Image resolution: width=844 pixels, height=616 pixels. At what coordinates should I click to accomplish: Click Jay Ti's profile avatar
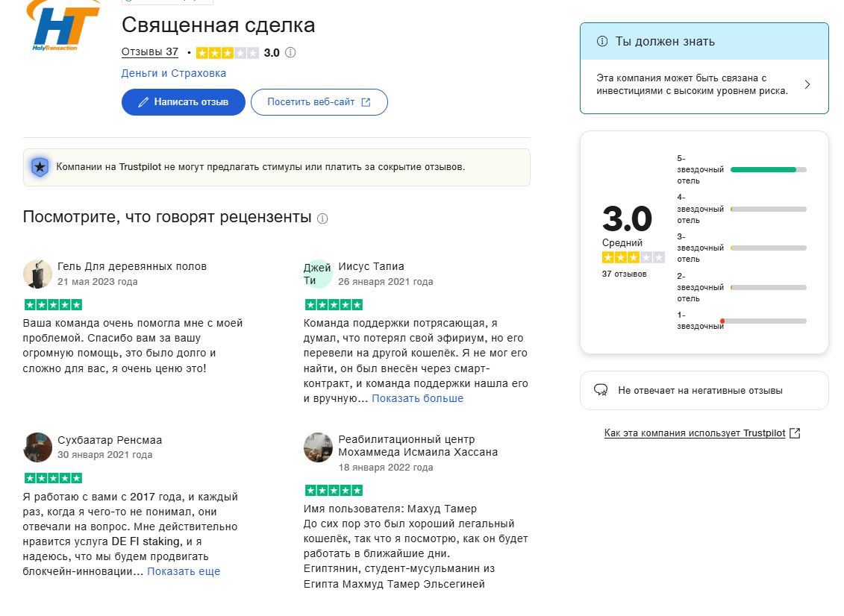[x=318, y=274]
